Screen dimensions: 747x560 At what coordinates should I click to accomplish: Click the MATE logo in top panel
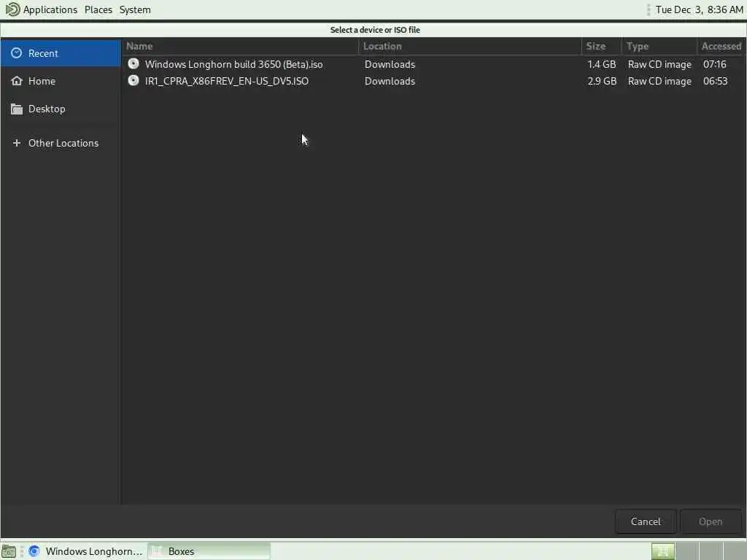coord(12,9)
